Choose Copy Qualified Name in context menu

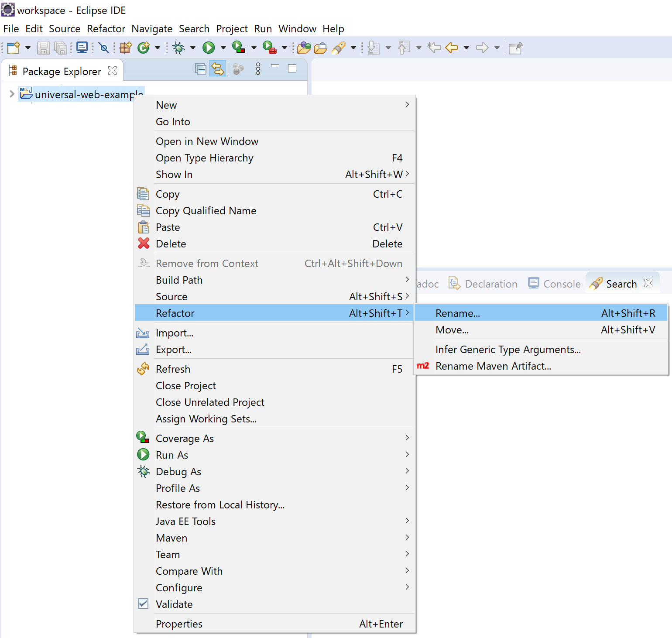tap(275, 210)
